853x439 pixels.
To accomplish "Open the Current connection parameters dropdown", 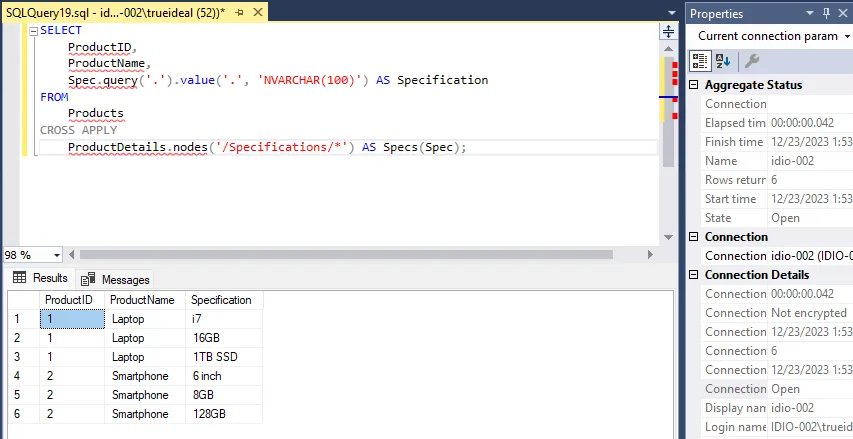I will pos(847,36).
